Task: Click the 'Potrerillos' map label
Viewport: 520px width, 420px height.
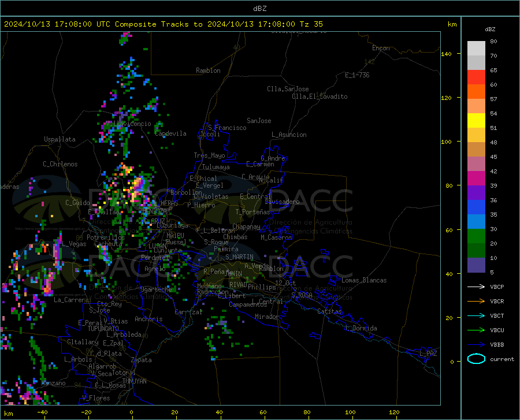Action: 106,237
